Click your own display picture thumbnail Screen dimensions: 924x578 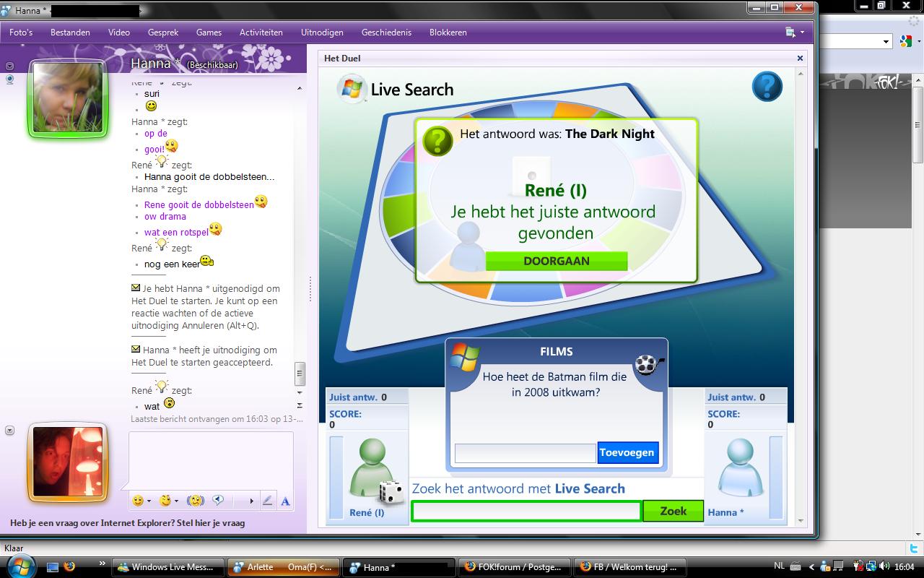(68, 462)
